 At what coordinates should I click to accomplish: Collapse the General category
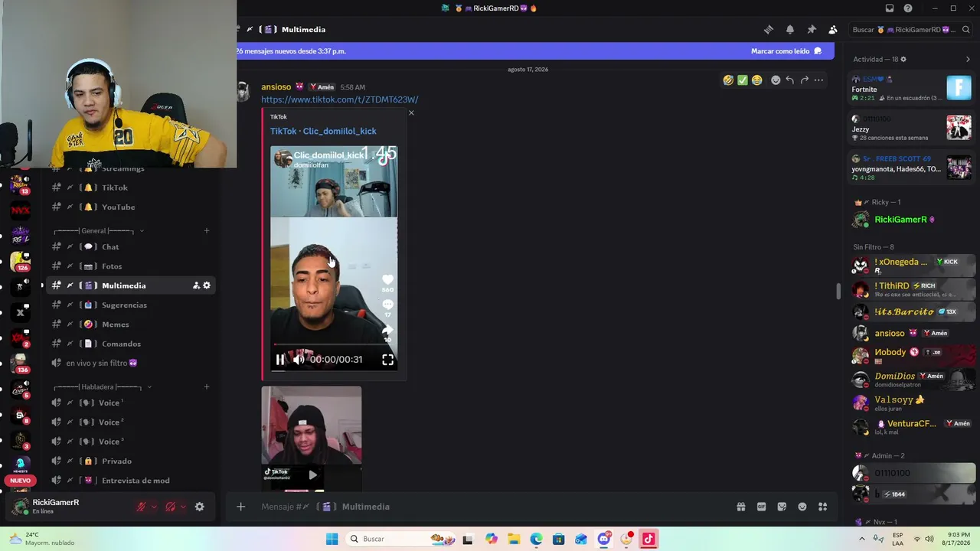pyautogui.click(x=98, y=231)
